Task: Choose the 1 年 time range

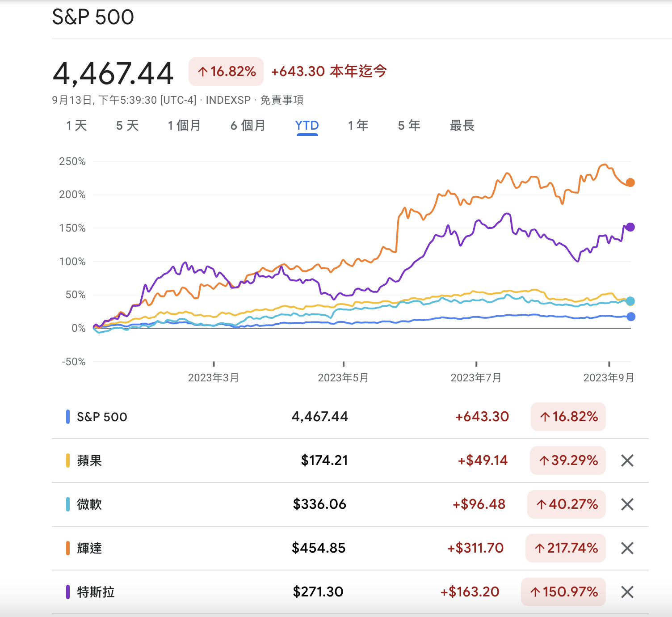Action: pos(358,126)
